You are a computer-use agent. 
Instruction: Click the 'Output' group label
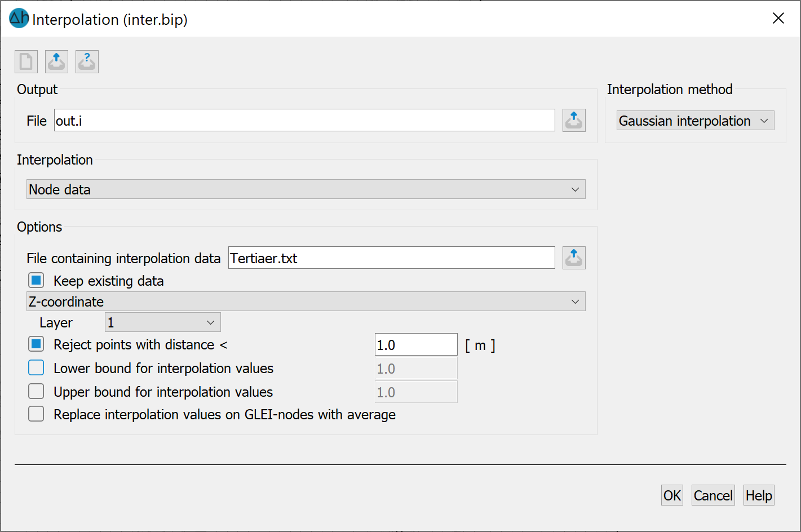tap(37, 89)
